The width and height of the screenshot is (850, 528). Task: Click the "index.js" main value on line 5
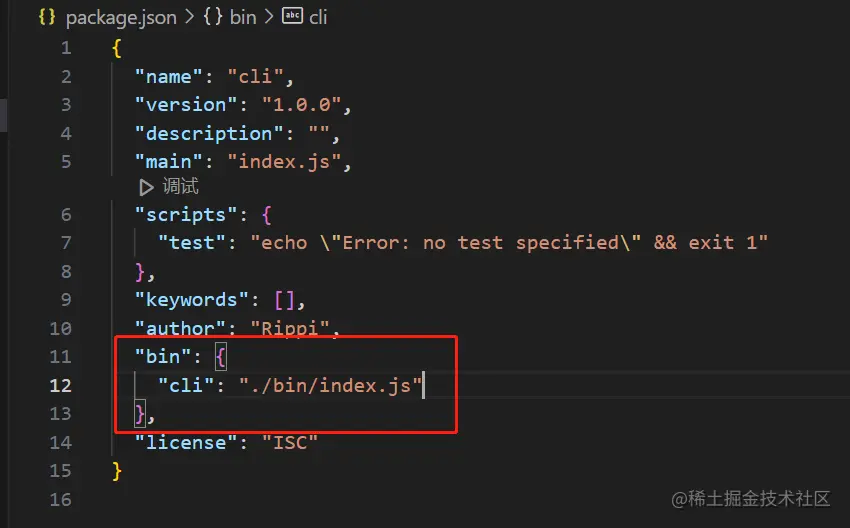[289, 161]
